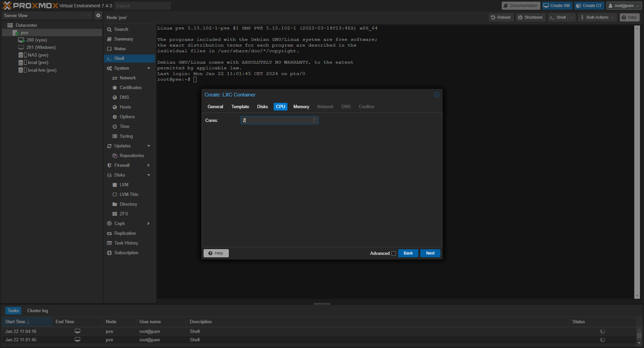Switch to Memory tab in LXC dialog
This screenshot has height=348, width=644.
coord(301,107)
